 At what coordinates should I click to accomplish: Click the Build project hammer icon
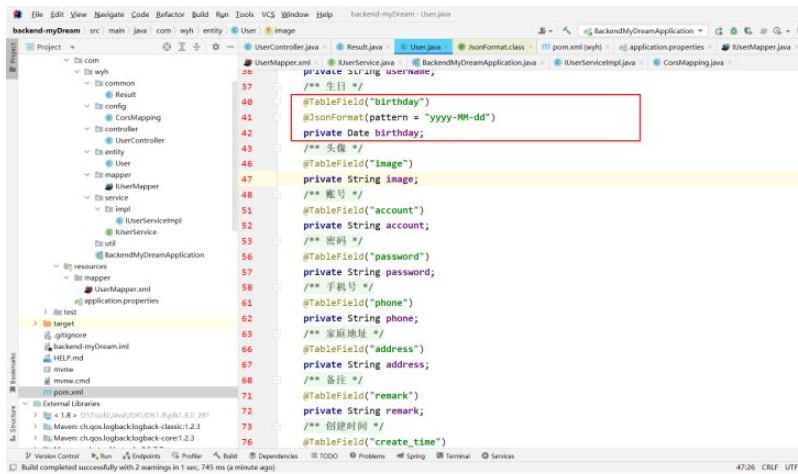tap(566, 31)
